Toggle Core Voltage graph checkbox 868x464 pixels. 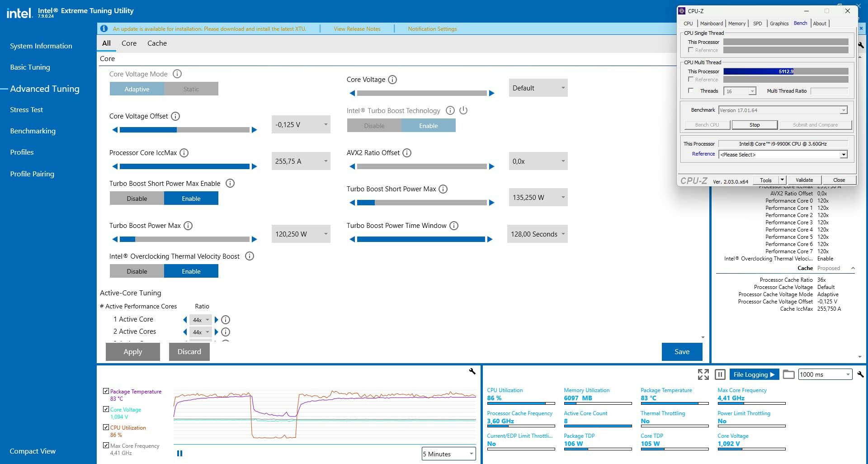106,409
